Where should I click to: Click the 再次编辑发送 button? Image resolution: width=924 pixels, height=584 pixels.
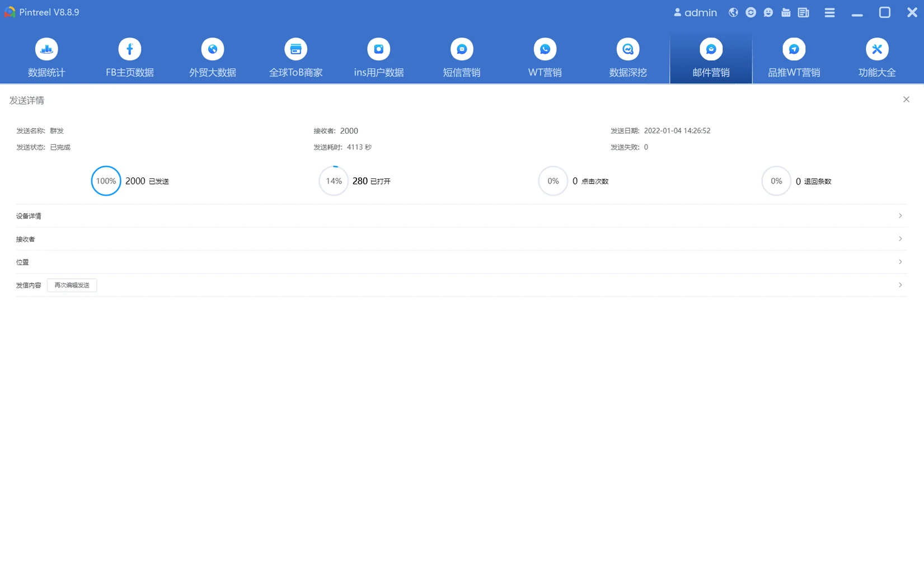coord(72,285)
